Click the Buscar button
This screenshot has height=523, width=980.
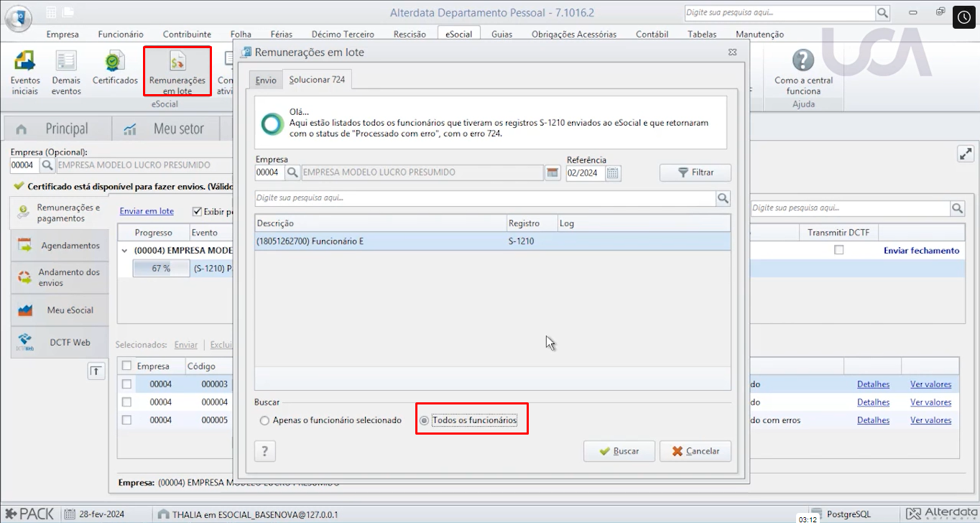[x=619, y=451]
